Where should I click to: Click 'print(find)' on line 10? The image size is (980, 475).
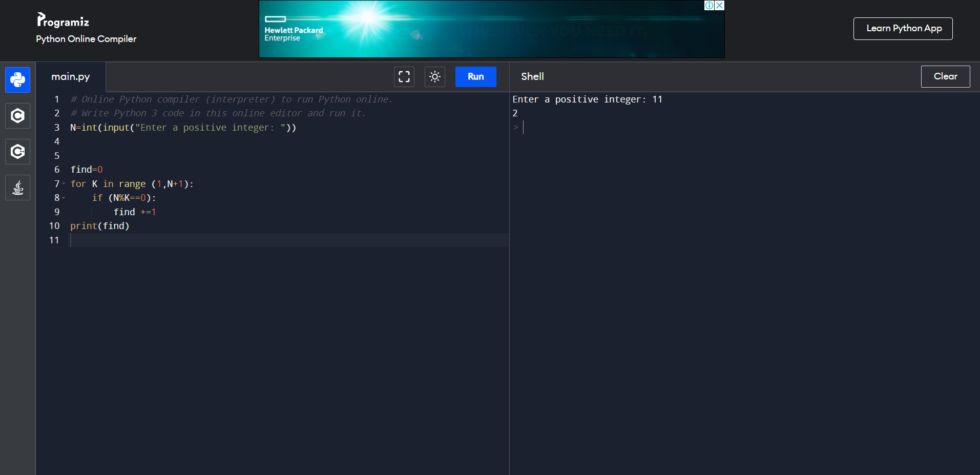pyautogui.click(x=100, y=226)
